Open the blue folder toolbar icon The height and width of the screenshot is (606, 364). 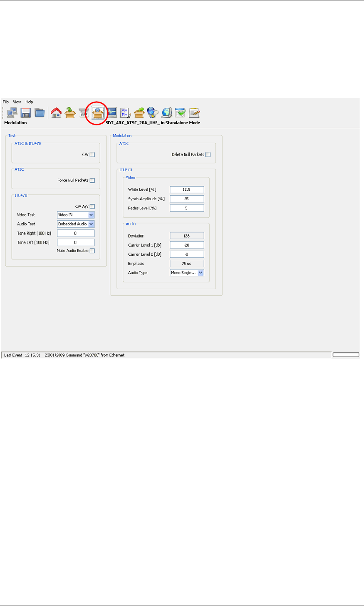(x=40, y=112)
